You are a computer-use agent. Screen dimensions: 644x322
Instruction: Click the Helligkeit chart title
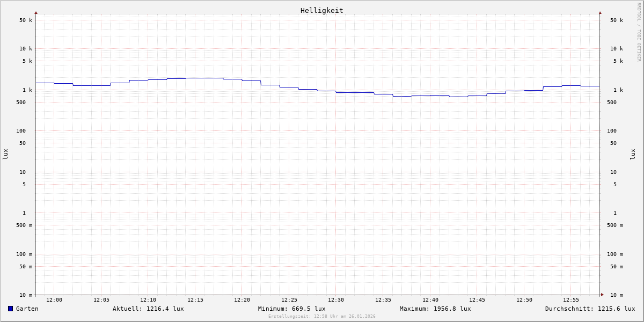pyautogui.click(x=321, y=10)
